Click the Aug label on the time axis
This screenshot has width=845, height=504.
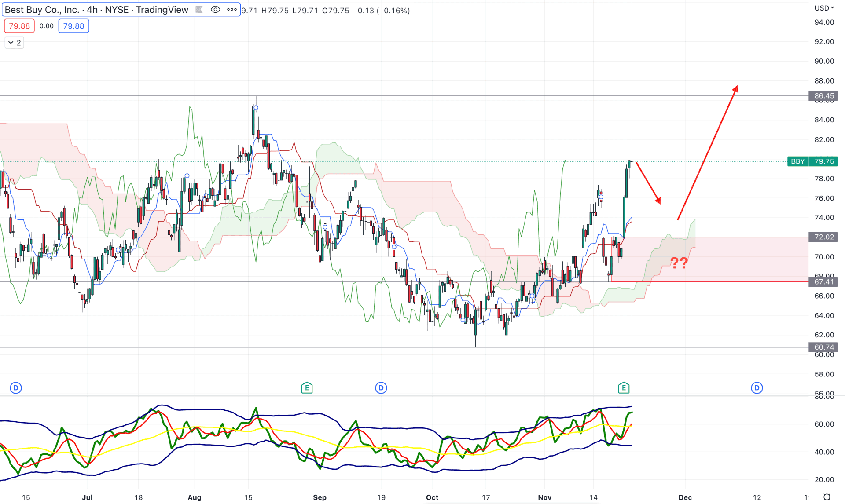pos(195,497)
